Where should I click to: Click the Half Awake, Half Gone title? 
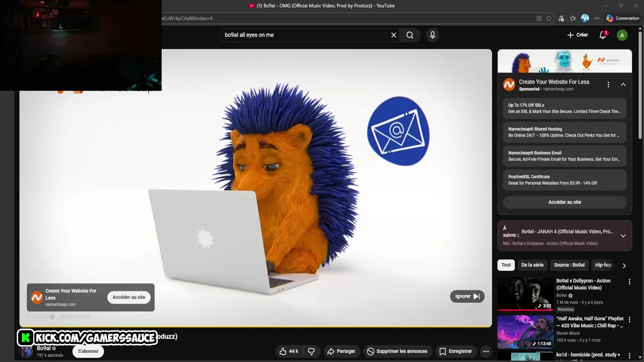pyautogui.click(x=590, y=322)
